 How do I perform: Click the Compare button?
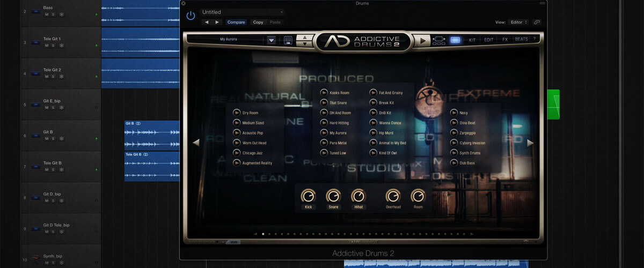(236, 22)
